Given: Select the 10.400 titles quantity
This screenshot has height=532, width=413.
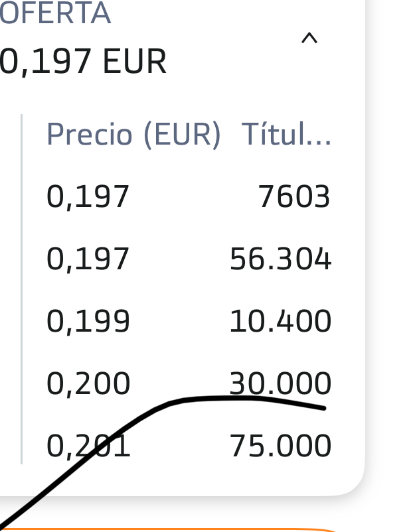Looking at the screenshot, I should pos(281,321).
